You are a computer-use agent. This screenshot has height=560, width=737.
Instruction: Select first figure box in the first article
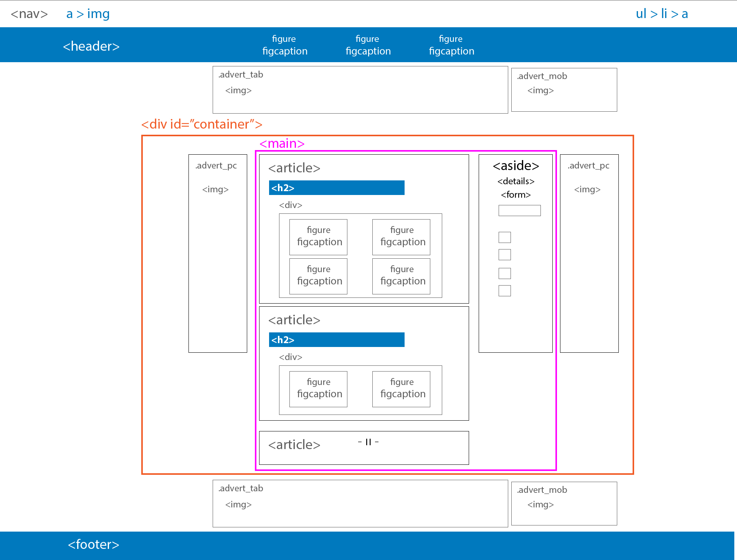(x=318, y=237)
